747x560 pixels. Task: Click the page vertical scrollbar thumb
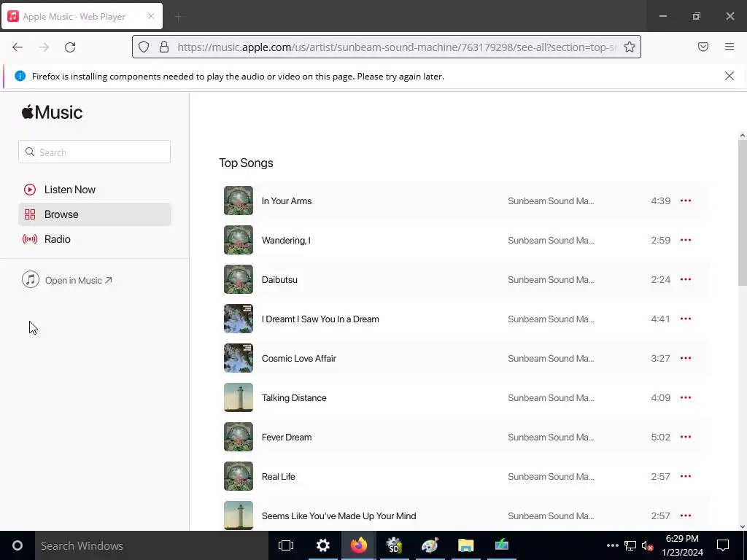click(x=742, y=212)
